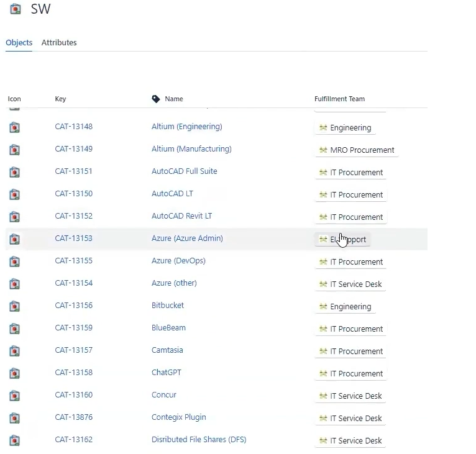Open the Azure (Azure Admin) object
This screenshot has height=454, width=476.
[187, 238]
